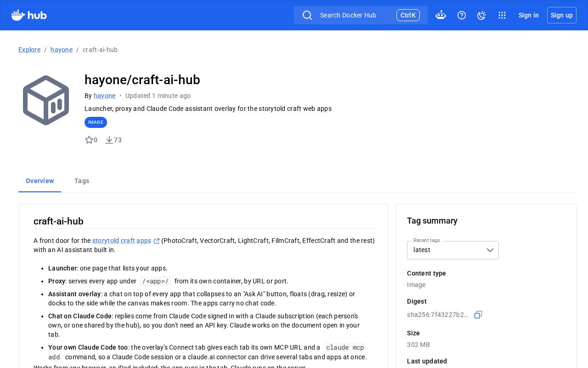The height and width of the screenshot is (368, 588).
Task: Focus the Search Docker Hub field
Action: [361, 15]
